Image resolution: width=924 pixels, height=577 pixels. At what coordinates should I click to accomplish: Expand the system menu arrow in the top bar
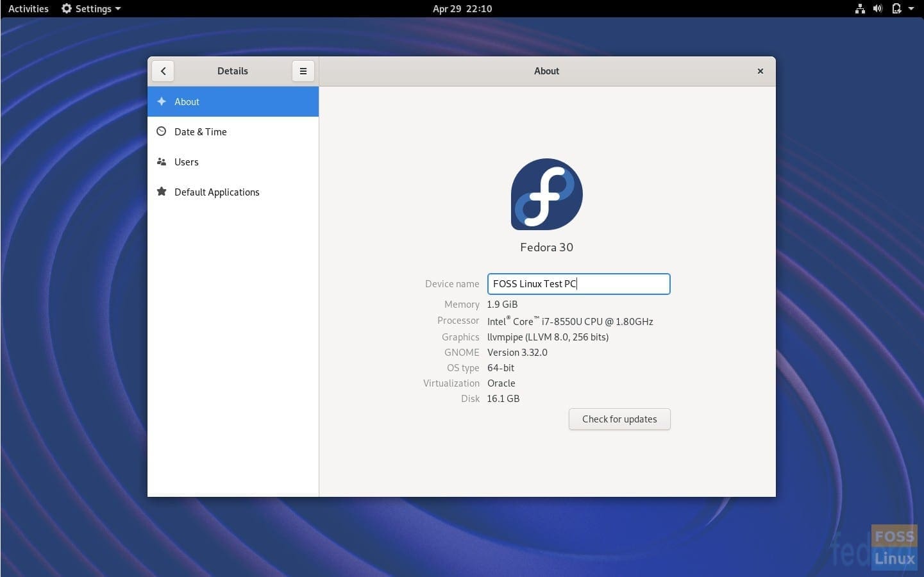[911, 8]
